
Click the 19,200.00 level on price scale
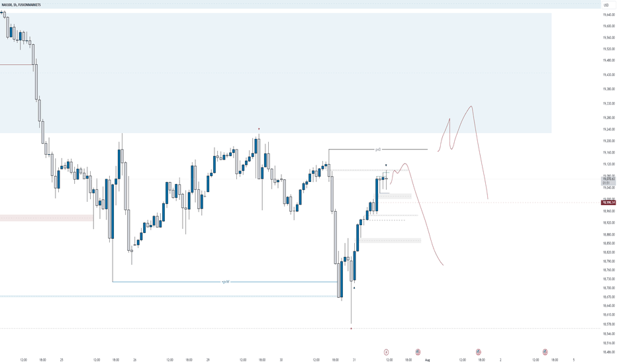pyautogui.click(x=608, y=140)
